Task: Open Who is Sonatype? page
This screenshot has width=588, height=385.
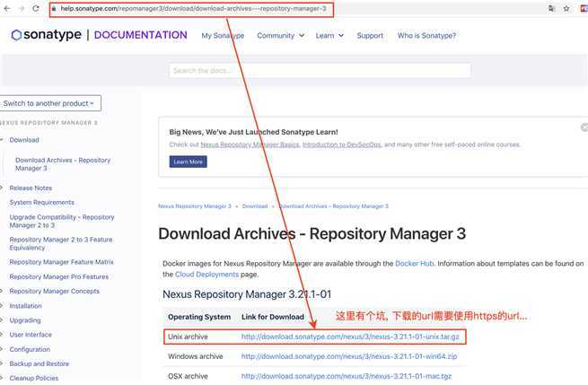Action: [426, 36]
